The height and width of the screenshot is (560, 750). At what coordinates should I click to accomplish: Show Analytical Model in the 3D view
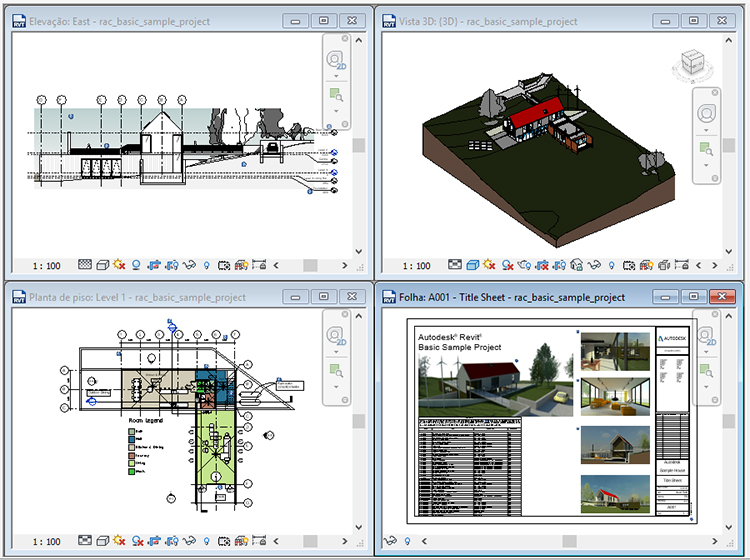tap(646, 265)
